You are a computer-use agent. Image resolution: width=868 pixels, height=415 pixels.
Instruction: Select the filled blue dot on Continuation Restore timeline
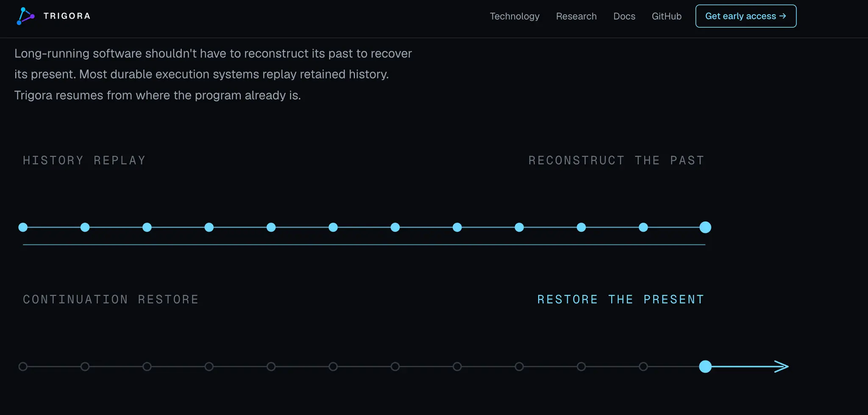click(705, 367)
